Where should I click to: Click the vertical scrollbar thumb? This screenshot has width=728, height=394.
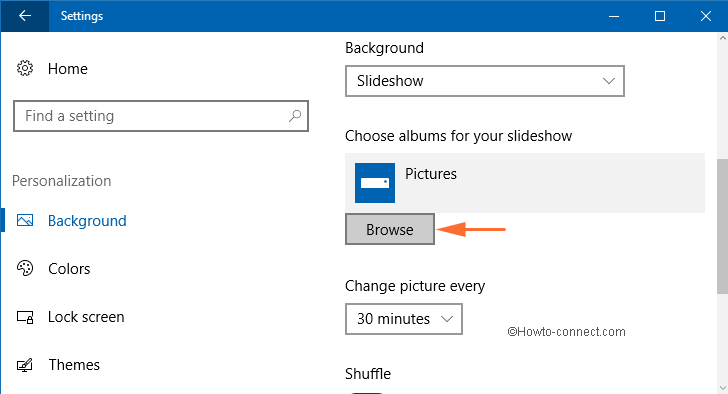tap(722, 226)
